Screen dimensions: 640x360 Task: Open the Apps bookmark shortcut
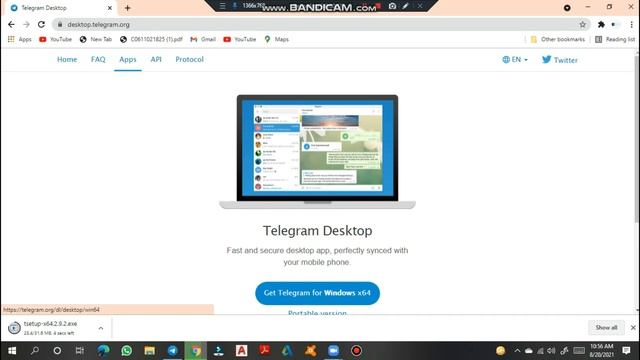tap(20, 39)
